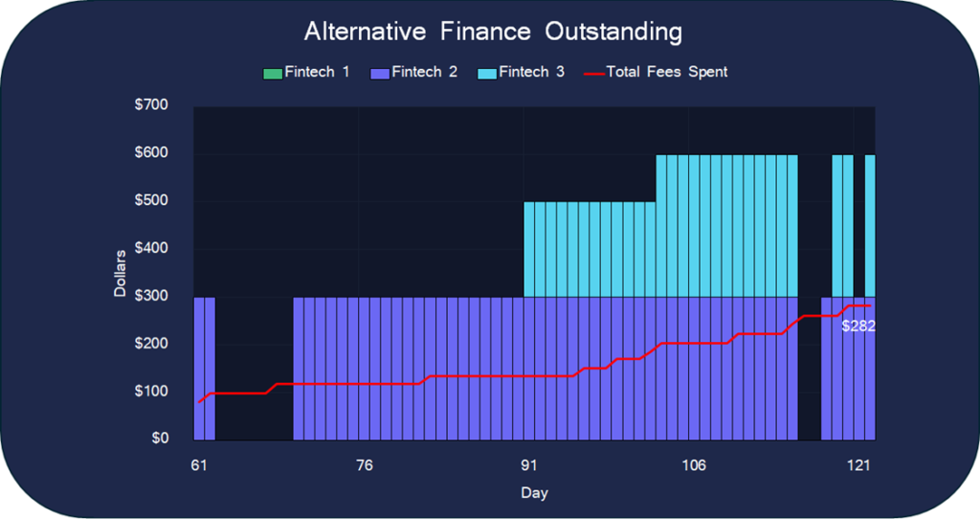Click the Day 91 x-axis label

click(x=528, y=466)
